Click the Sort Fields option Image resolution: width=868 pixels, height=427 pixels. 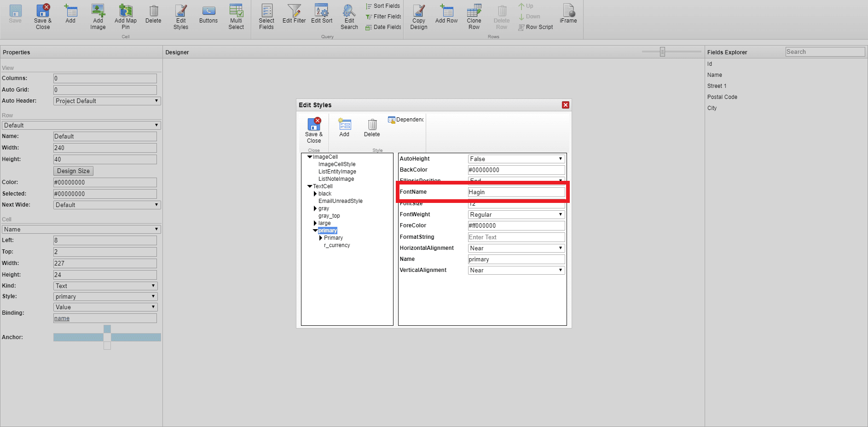point(383,6)
